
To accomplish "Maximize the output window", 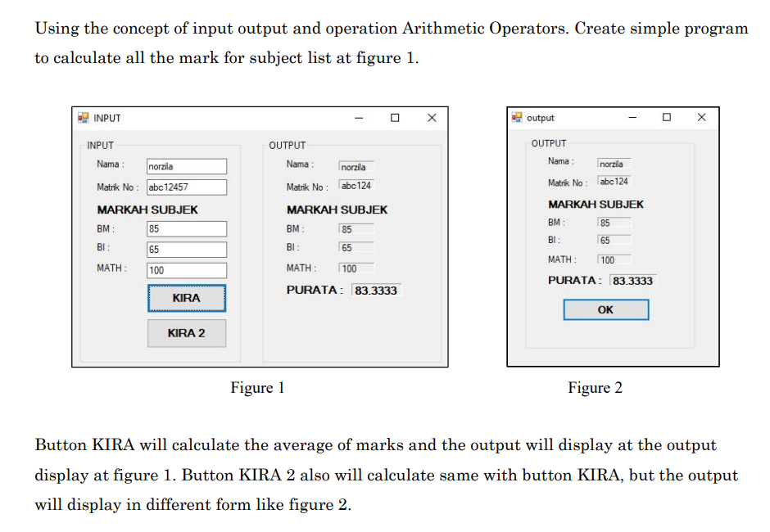I will [667, 117].
